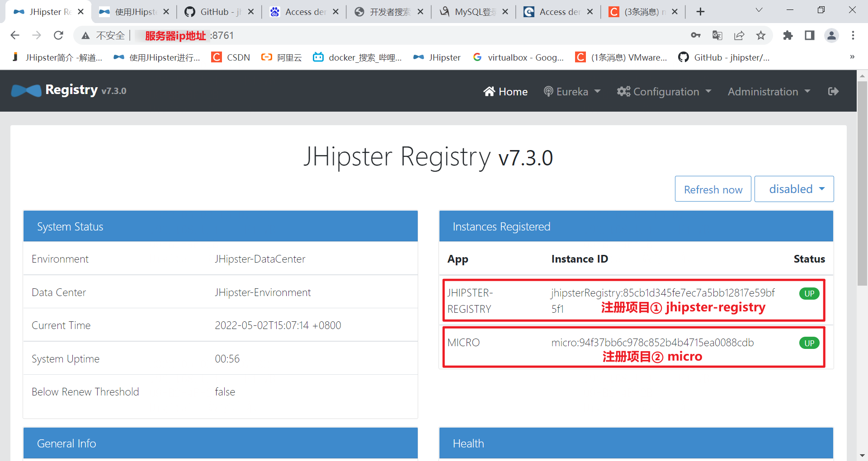
Task: Switch to the GitHub tab
Action: pyautogui.click(x=219, y=12)
